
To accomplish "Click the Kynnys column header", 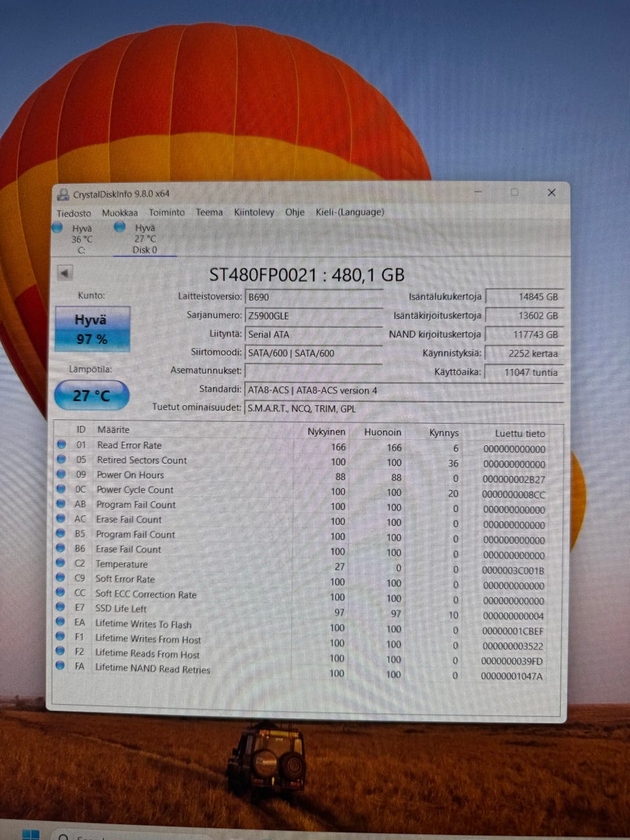I will coord(444,433).
